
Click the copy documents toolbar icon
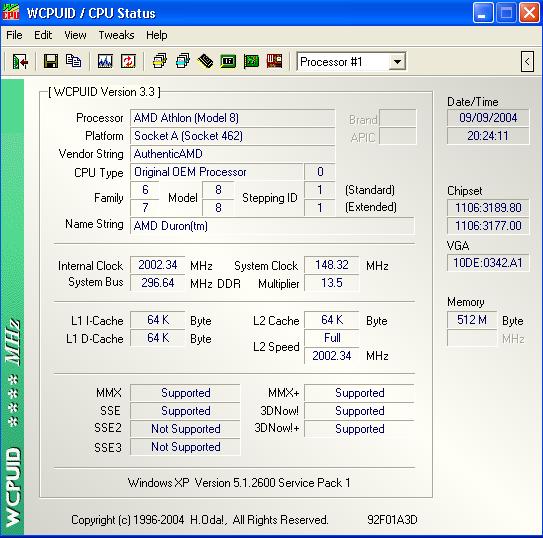(73, 61)
